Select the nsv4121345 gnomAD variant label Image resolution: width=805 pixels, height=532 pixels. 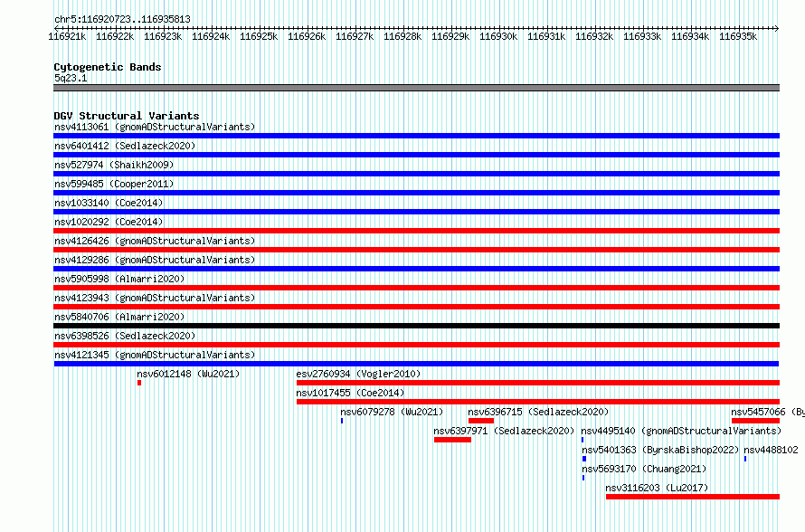[155, 355]
